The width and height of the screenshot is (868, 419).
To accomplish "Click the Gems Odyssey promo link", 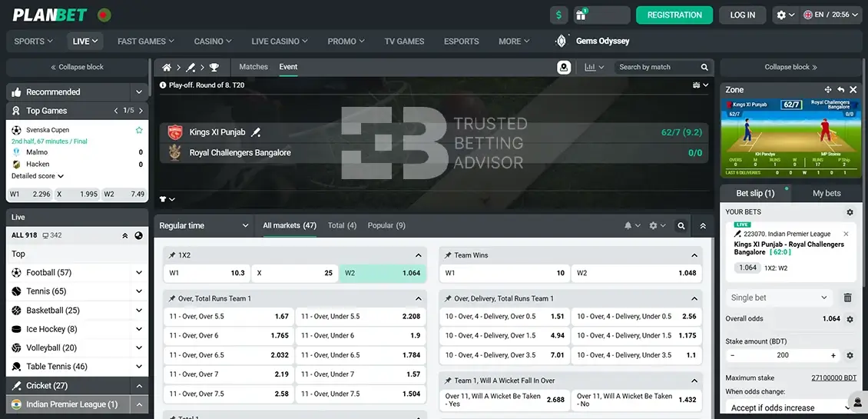I will [592, 41].
